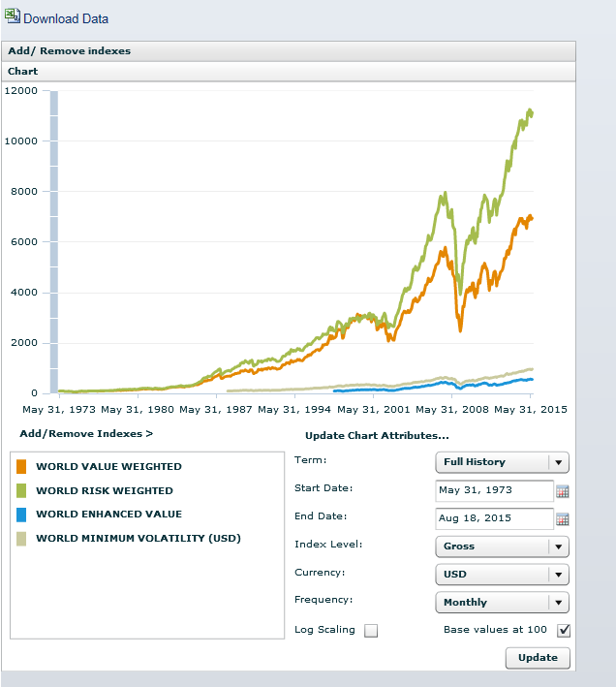
Task: Open the Currency dropdown showing USD
Action: coord(502,575)
